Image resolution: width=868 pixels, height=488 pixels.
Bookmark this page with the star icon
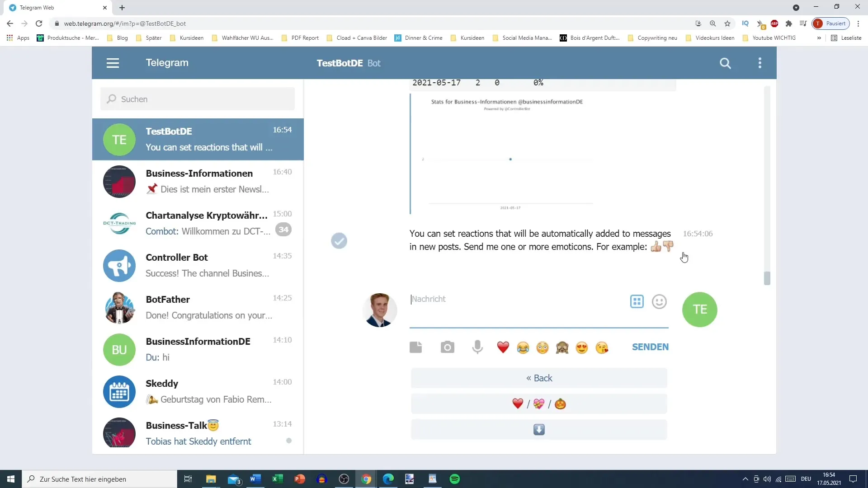(727, 23)
